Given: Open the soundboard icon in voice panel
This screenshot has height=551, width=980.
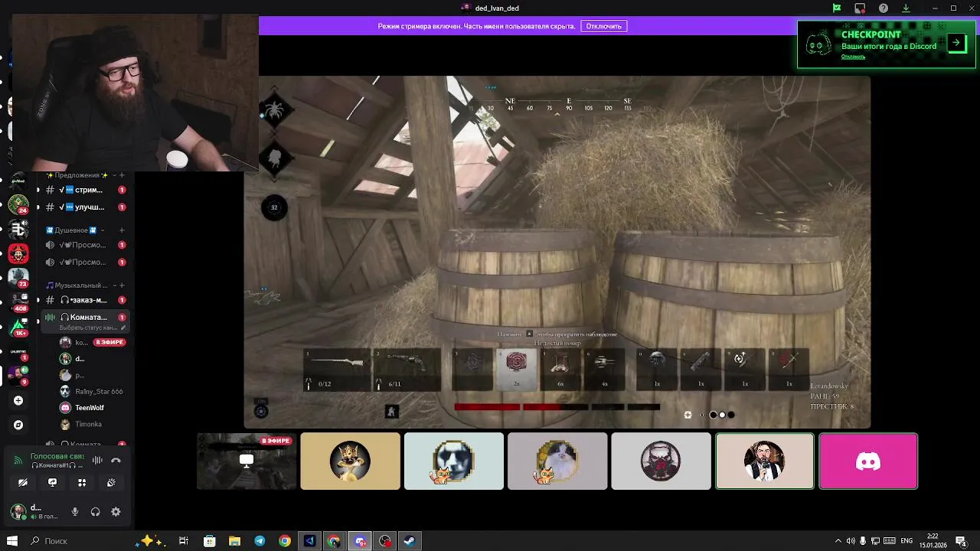Looking at the screenshot, I should tap(111, 483).
